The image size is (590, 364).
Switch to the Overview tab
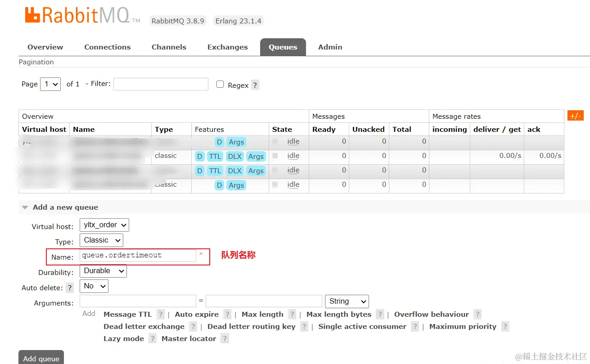pyautogui.click(x=45, y=47)
